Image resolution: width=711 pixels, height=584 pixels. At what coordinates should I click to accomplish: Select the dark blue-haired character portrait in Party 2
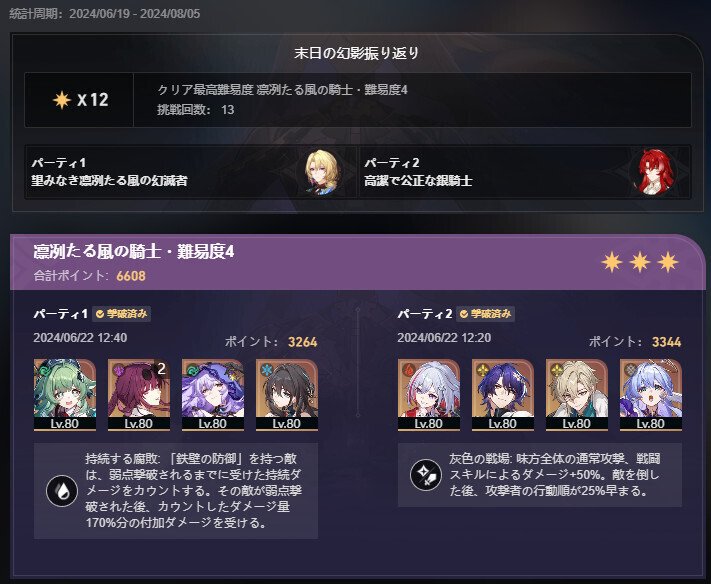click(502, 394)
